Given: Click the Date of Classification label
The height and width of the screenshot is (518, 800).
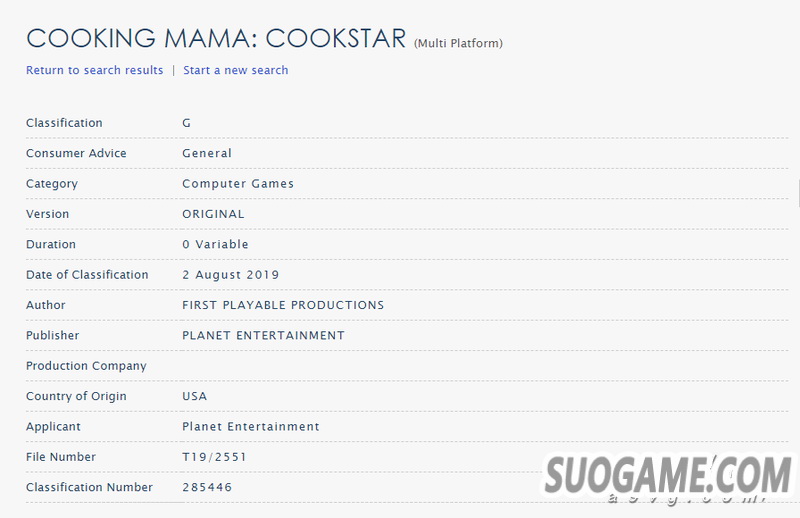Looking at the screenshot, I should pyautogui.click(x=87, y=275).
